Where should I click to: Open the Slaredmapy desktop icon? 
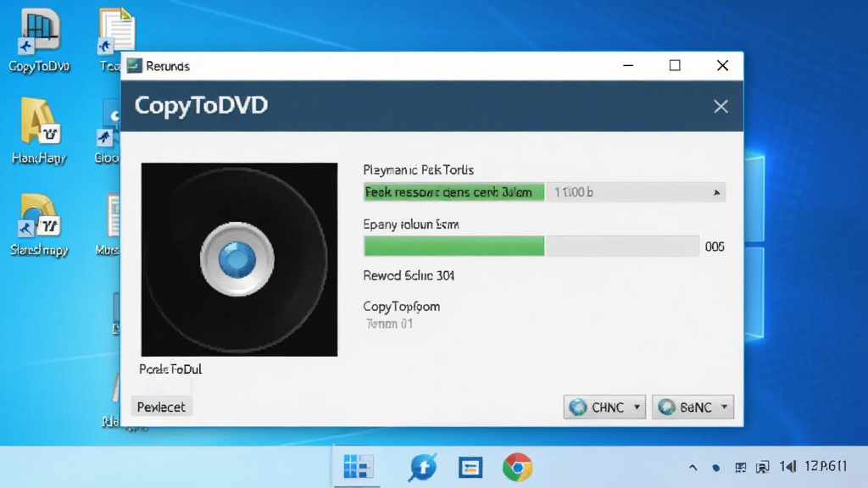point(39,225)
